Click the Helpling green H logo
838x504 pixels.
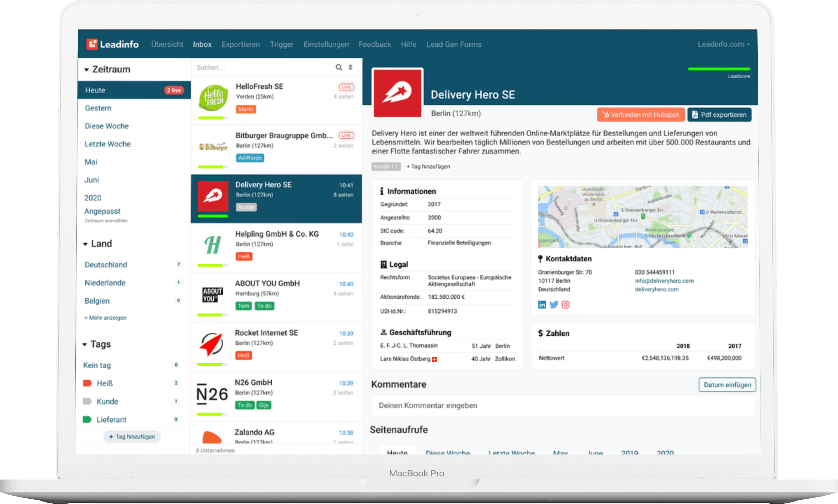click(213, 245)
